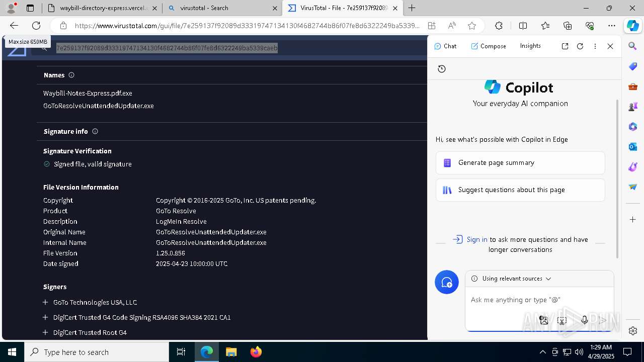Launch Firefox from the taskbar
This screenshot has width=644, height=362.
pos(256,352)
